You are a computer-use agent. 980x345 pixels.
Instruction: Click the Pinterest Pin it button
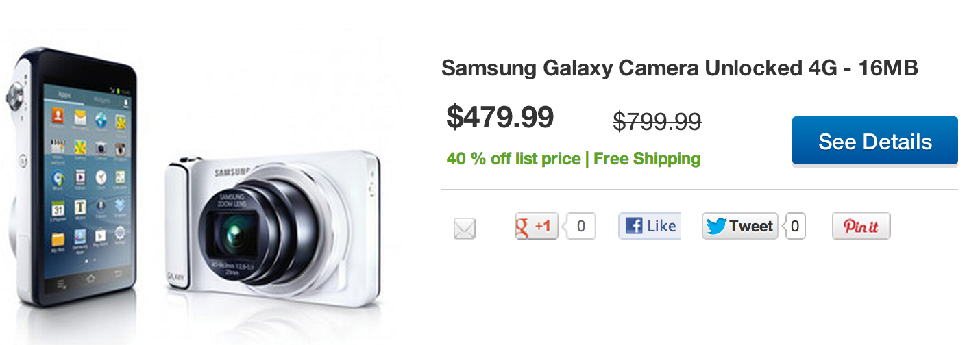pyautogui.click(x=861, y=226)
